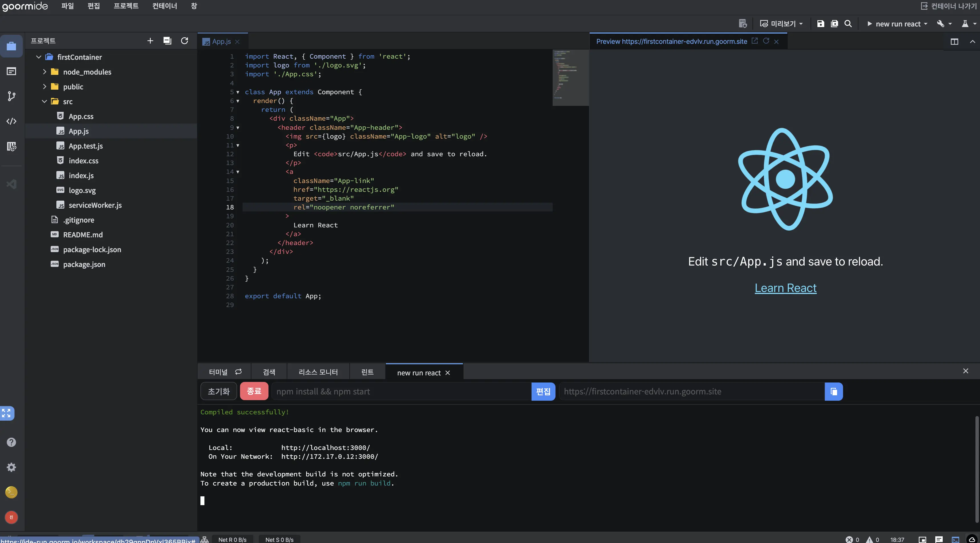Open the red user avatar icon

[x=11, y=517]
